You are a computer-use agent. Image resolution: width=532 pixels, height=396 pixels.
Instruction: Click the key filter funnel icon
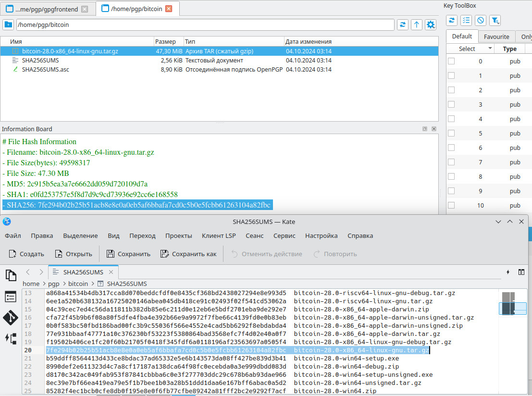pos(495,20)
